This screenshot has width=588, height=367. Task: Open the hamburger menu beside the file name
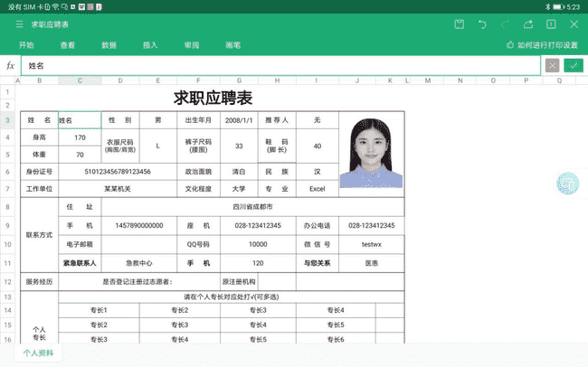[x=19, y=24]
